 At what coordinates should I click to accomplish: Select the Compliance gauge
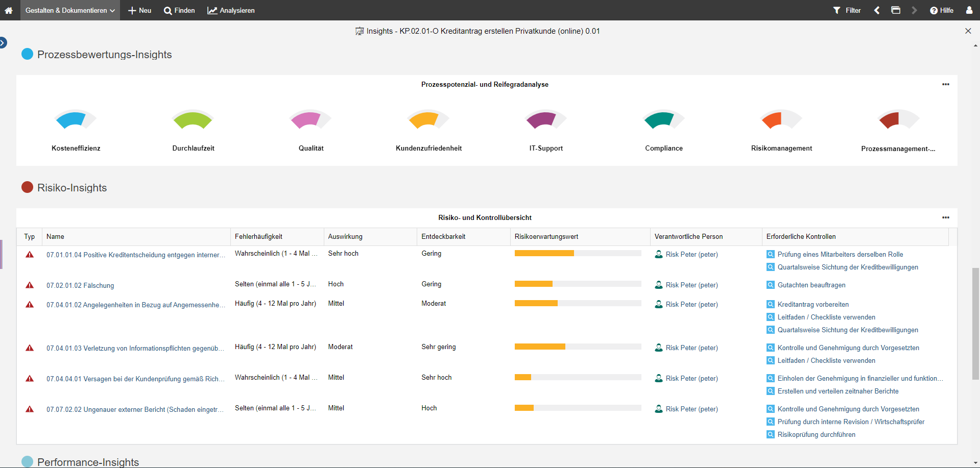(664, 120)
